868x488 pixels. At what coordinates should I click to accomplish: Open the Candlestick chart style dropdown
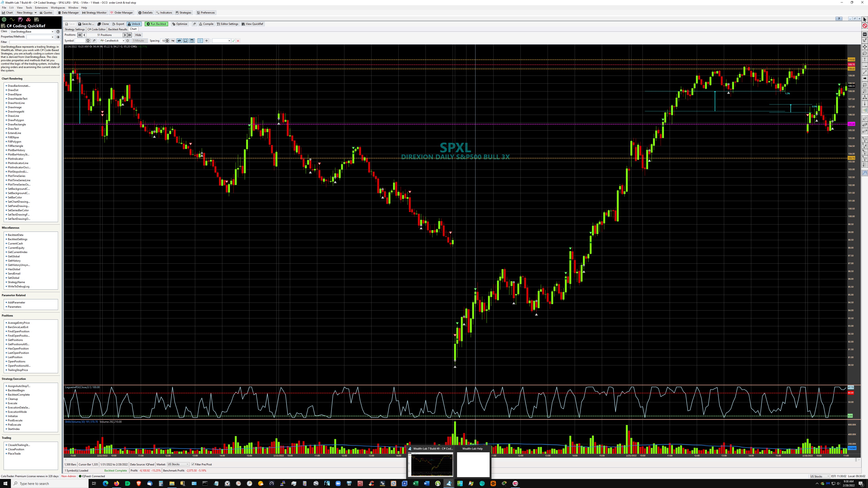[x=123, y=41]
